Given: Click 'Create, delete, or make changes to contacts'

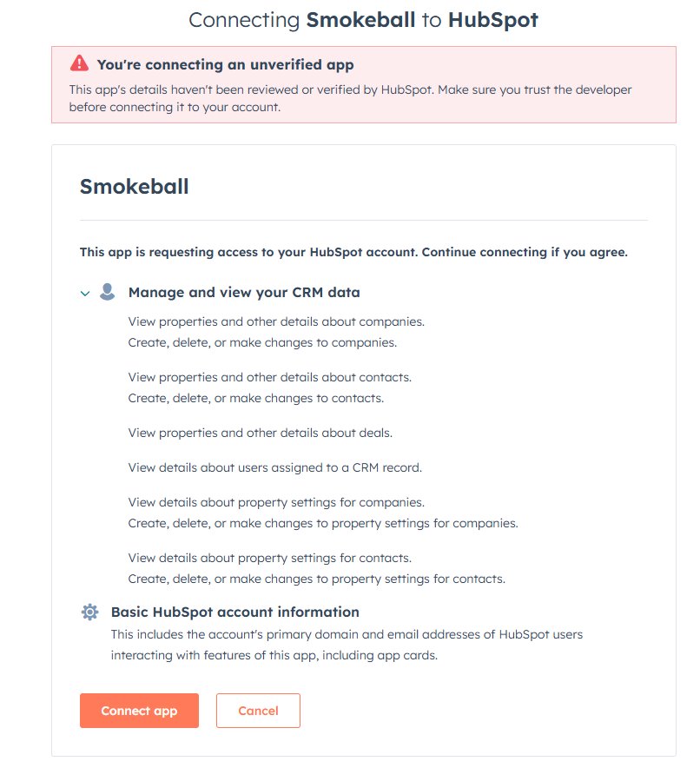Looking at the screenshot, I should tap(255, 398).
